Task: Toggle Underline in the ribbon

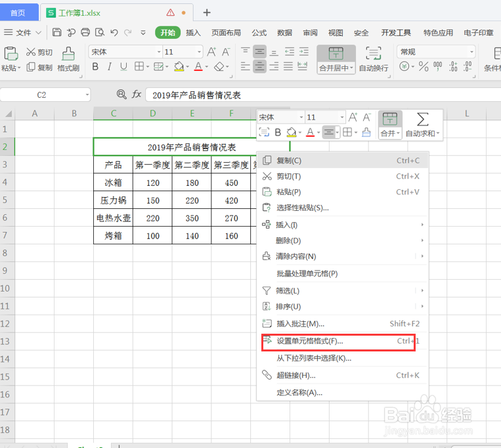Action: click(x=123, y=67)
